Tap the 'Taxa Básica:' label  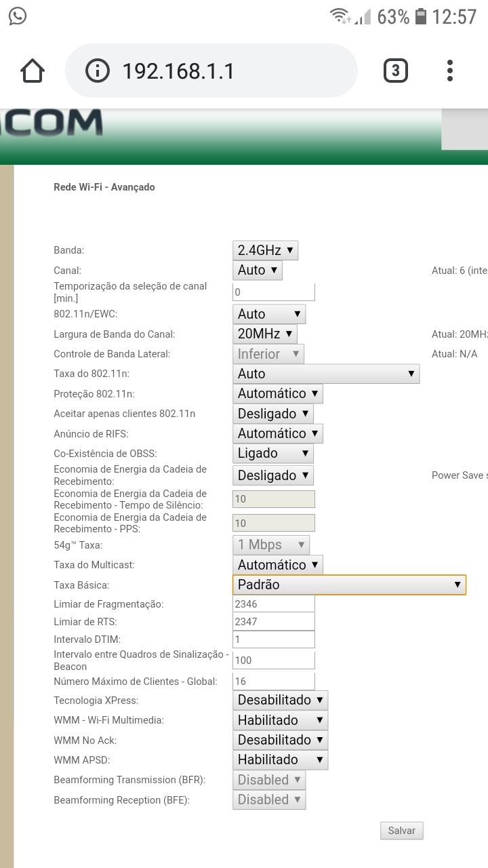pos(81,585)
